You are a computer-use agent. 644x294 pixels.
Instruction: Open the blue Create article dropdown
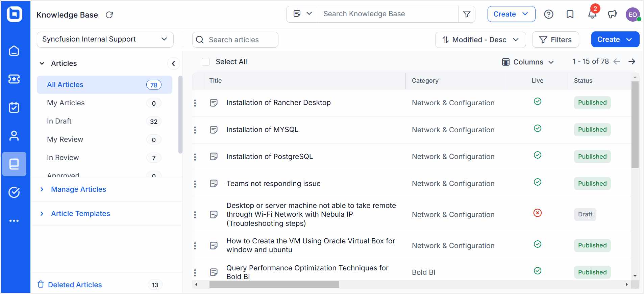[615, 39]
